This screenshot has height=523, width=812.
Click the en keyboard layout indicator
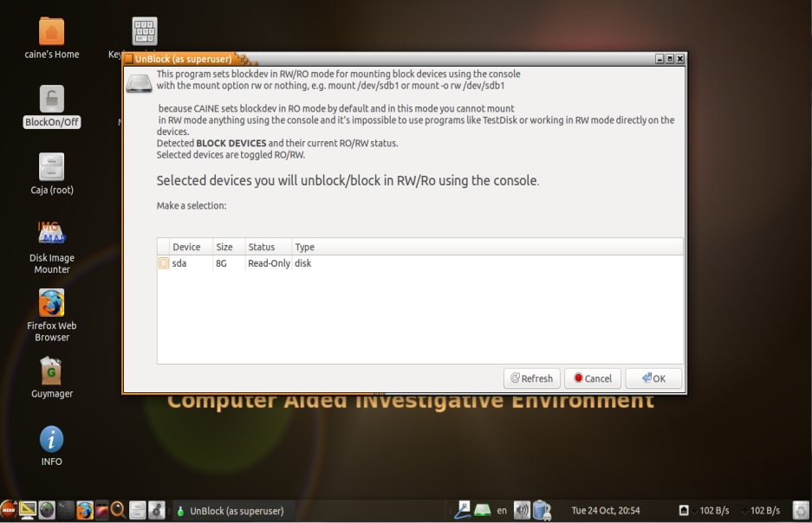coord(502,511)
